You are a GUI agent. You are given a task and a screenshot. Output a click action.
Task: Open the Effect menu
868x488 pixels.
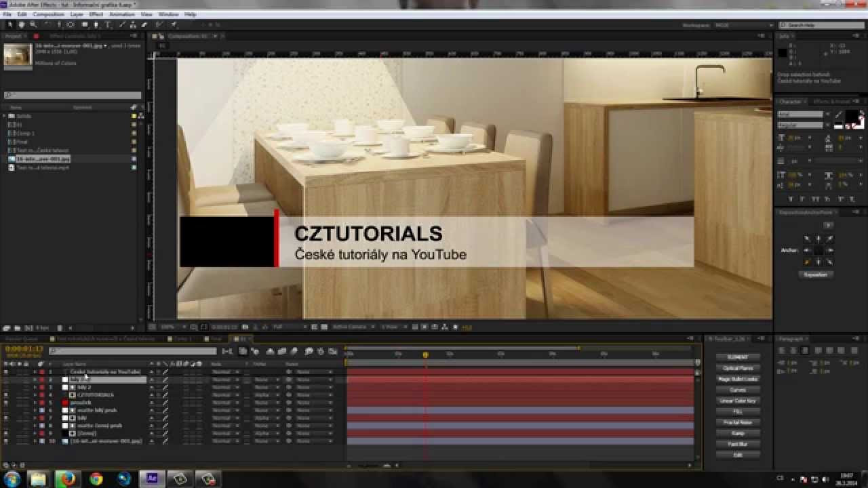96,14
